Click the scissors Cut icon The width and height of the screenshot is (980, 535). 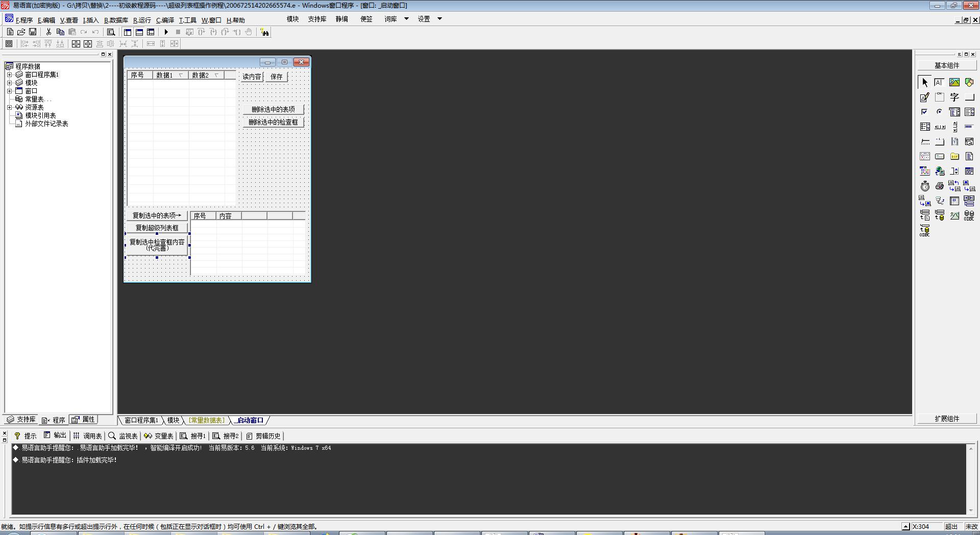(x=48, y=32)
